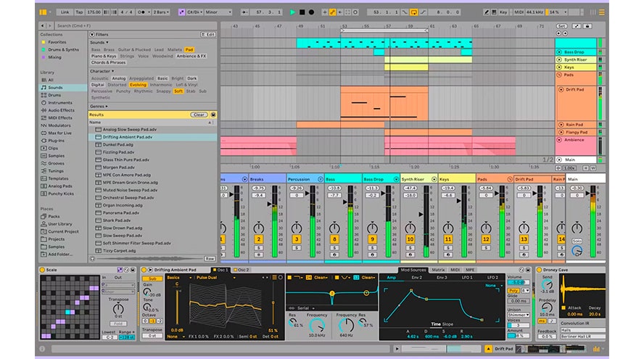Open the Sounds category in browser
The image size is (644, 359).
(55, 88)
